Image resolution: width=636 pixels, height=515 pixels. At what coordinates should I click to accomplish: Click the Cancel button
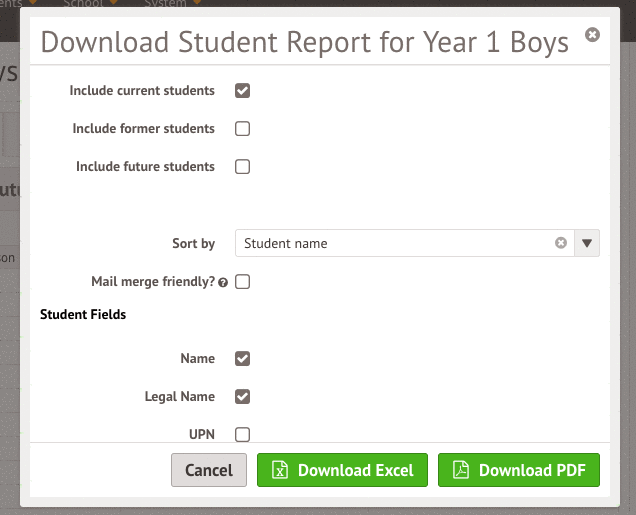pos(209,470)
